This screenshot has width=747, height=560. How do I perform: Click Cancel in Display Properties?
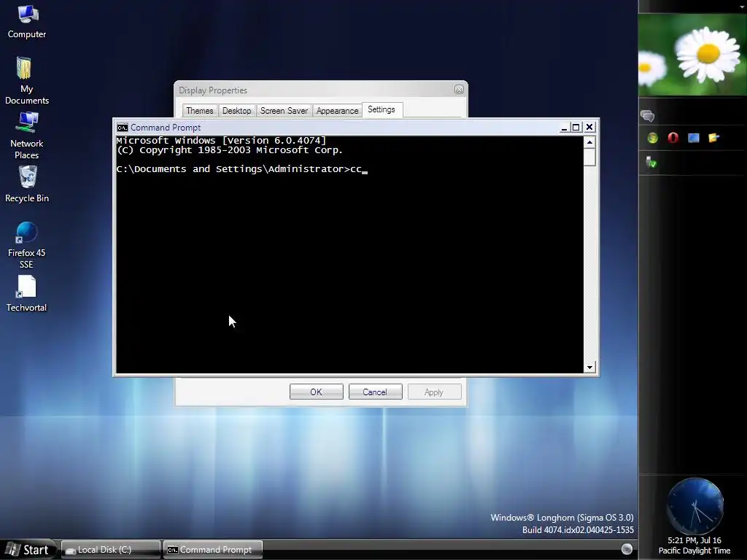pos(376,392)
